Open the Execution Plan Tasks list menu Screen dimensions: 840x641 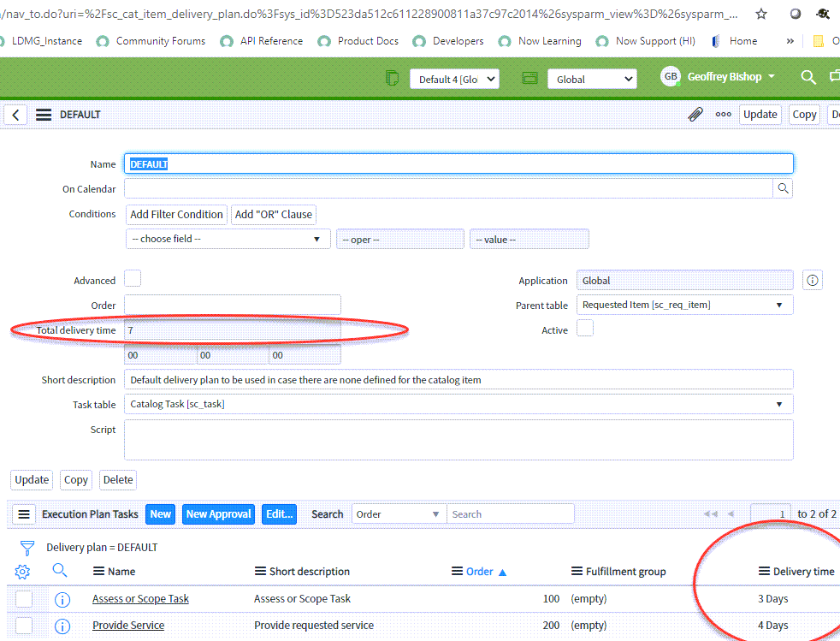[23, 513]
